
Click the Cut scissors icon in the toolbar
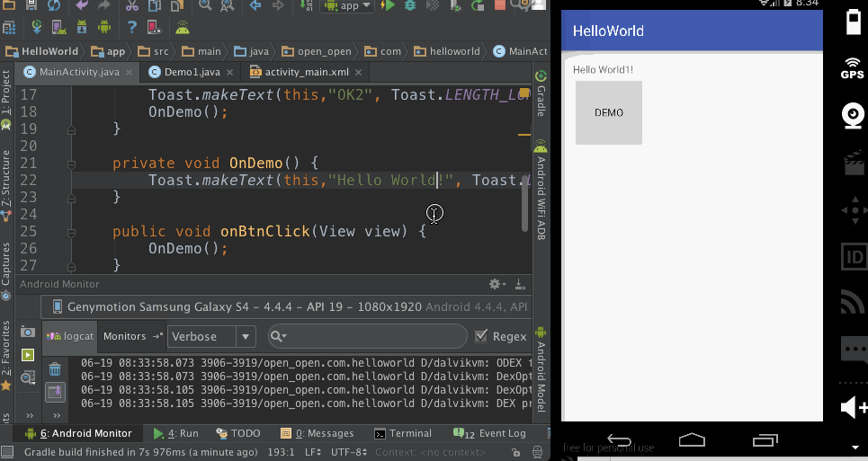click(x=131, y=5)
